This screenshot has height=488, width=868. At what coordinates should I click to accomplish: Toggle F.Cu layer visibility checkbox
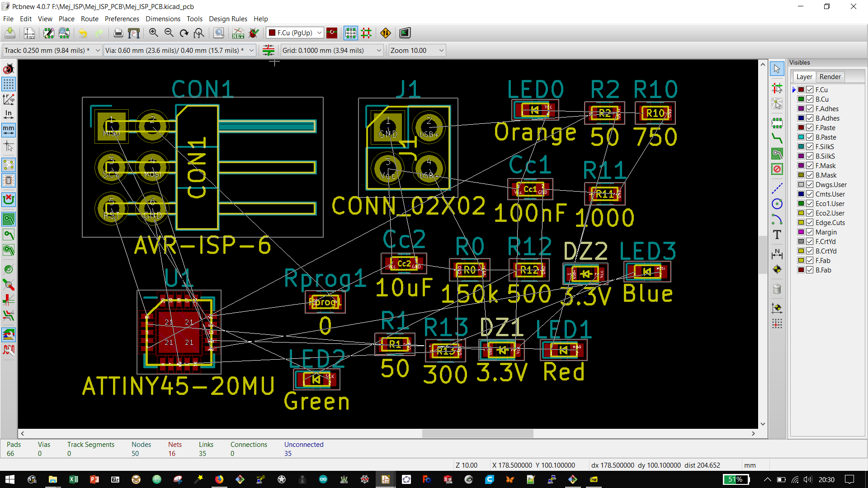pyautogui.click(x=810, y=90)
